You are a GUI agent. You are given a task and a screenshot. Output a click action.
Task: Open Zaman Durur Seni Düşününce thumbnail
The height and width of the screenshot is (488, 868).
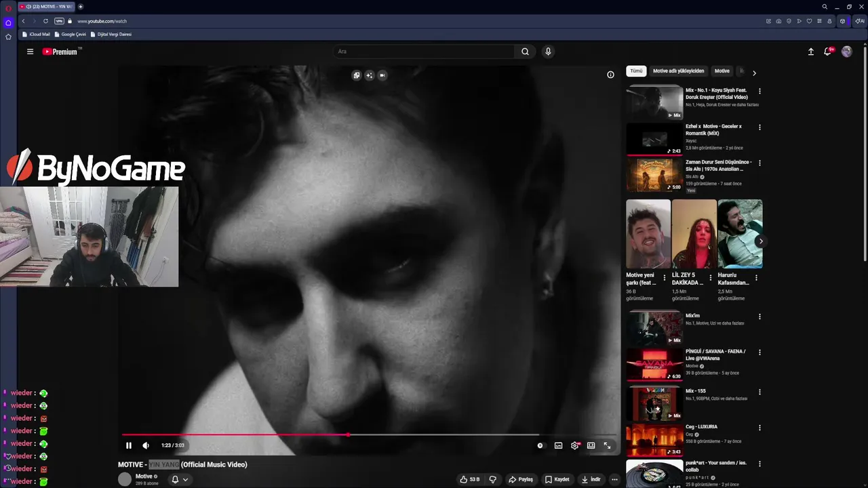[654, 175]
